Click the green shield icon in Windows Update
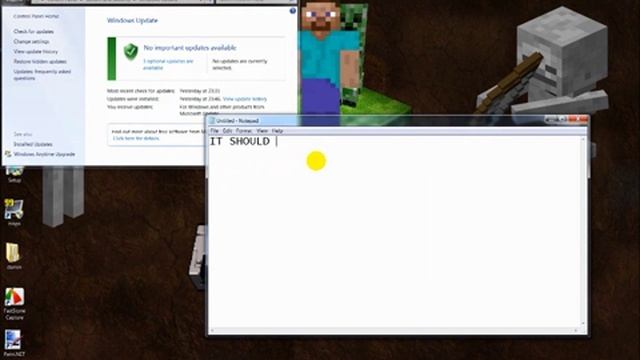This screenshot has width=640, height=360. click(x=131, y=52)
